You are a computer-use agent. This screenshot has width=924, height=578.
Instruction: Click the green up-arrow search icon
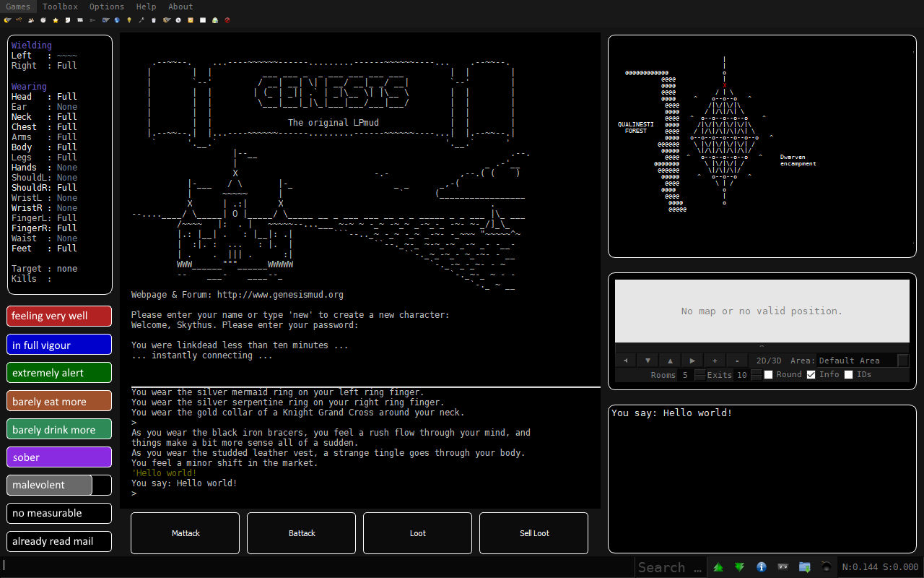pyautogui.click(x=718, y=567)
